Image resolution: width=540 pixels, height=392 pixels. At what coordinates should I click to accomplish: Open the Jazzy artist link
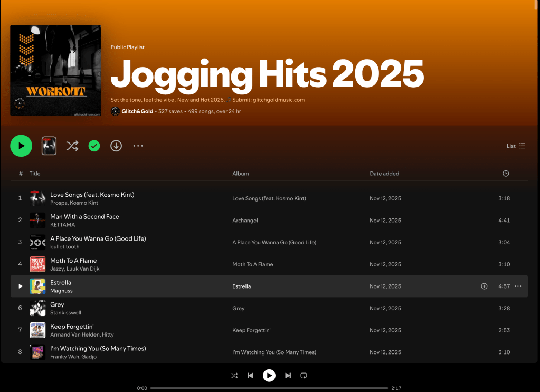coord(57,269)
